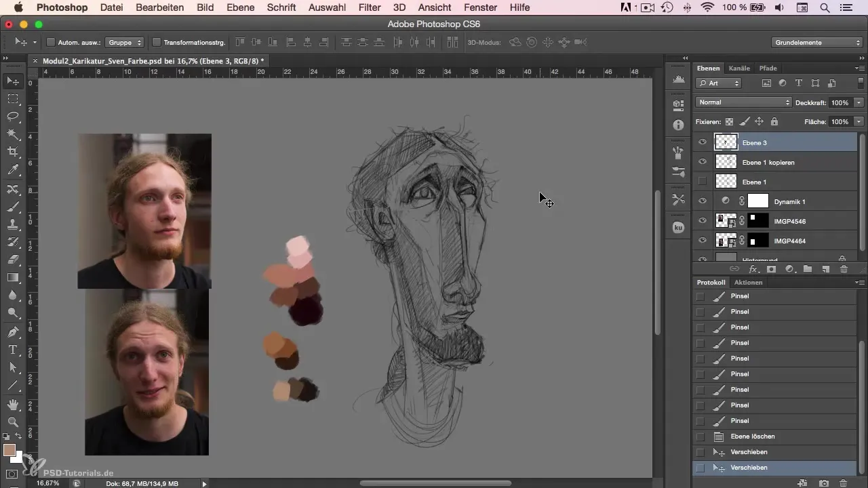Open the Filter menu
The width and height of the screenshot is (868, 488).
click(x=369, y=7)
